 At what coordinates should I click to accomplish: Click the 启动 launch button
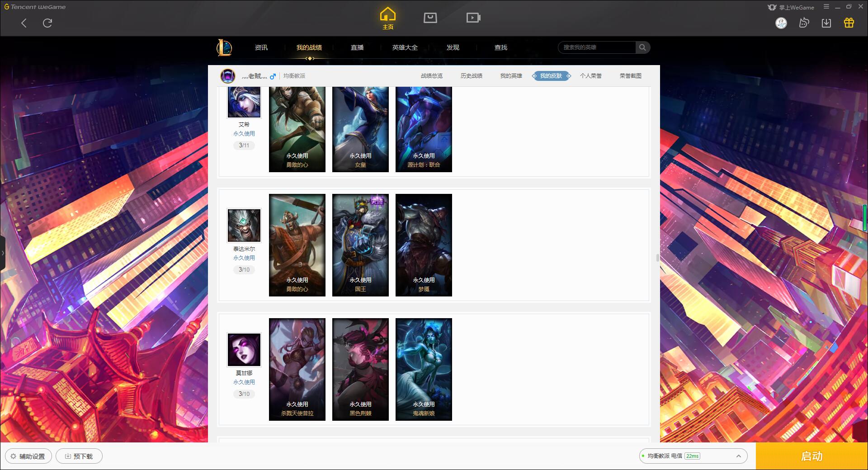coord(811,456)
